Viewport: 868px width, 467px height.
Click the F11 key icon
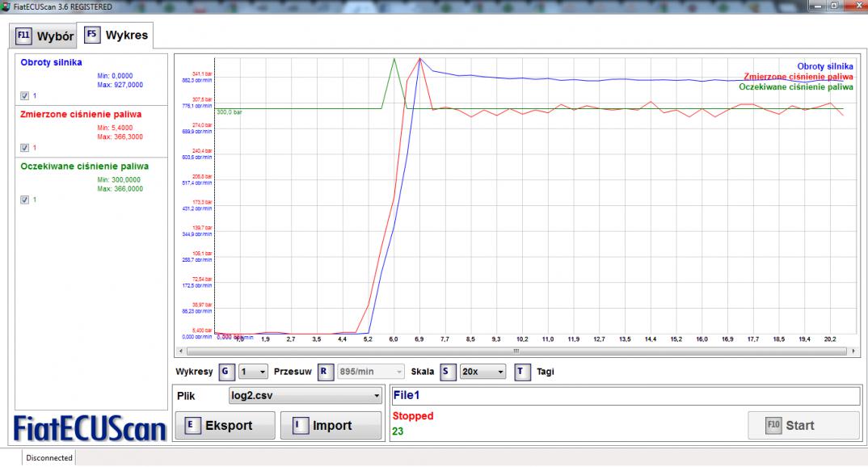coord(23,36)
